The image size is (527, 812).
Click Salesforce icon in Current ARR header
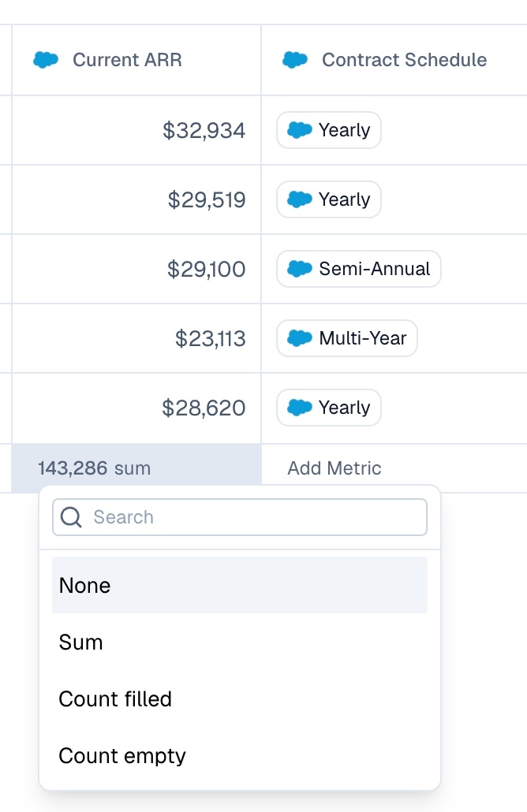point(47,60)
